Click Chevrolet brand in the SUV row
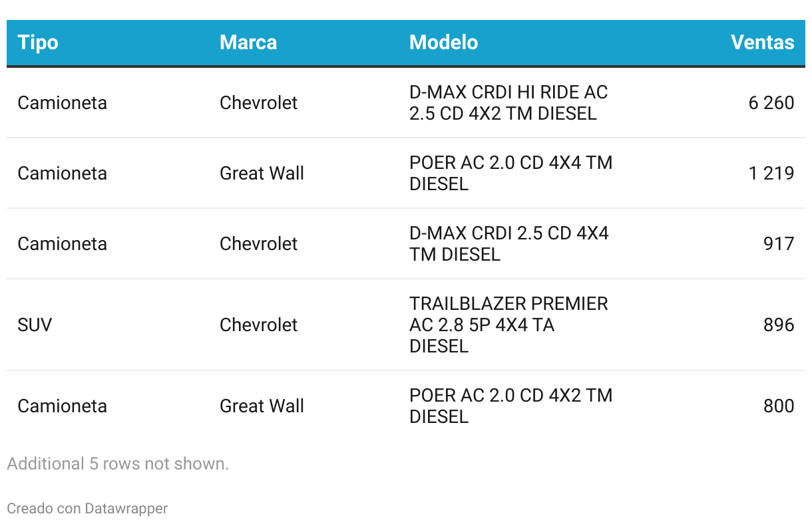812x524 pixels. pos(258,325)
